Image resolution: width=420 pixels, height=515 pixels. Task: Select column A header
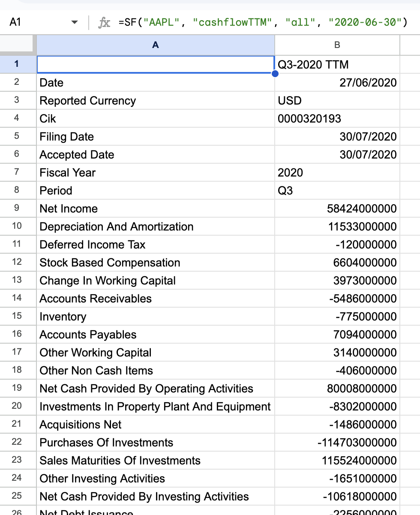point(156,45)
